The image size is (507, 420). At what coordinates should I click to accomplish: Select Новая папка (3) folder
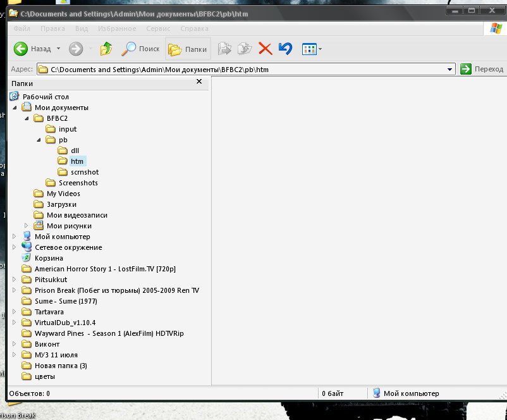point(61,366)
